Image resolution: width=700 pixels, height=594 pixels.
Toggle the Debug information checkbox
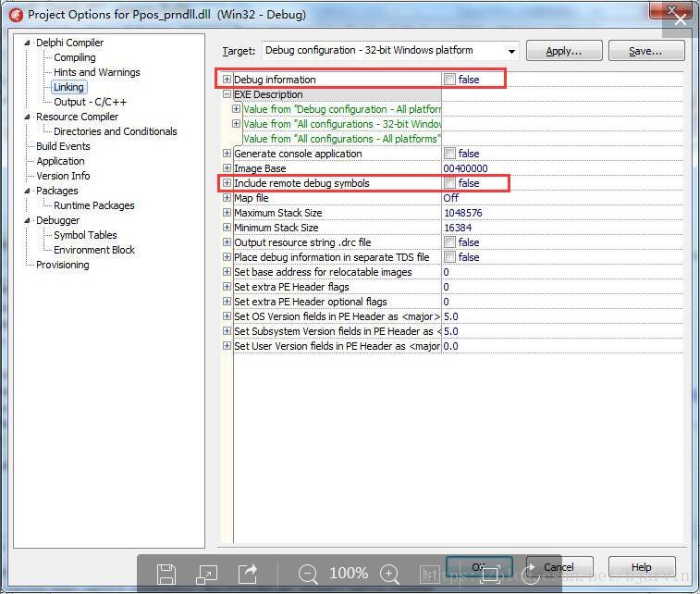(449, 79)
